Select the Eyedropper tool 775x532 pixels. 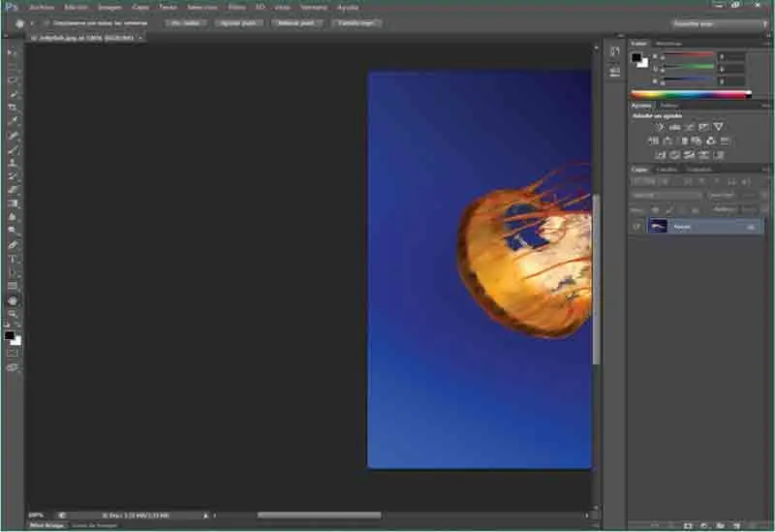13,121
